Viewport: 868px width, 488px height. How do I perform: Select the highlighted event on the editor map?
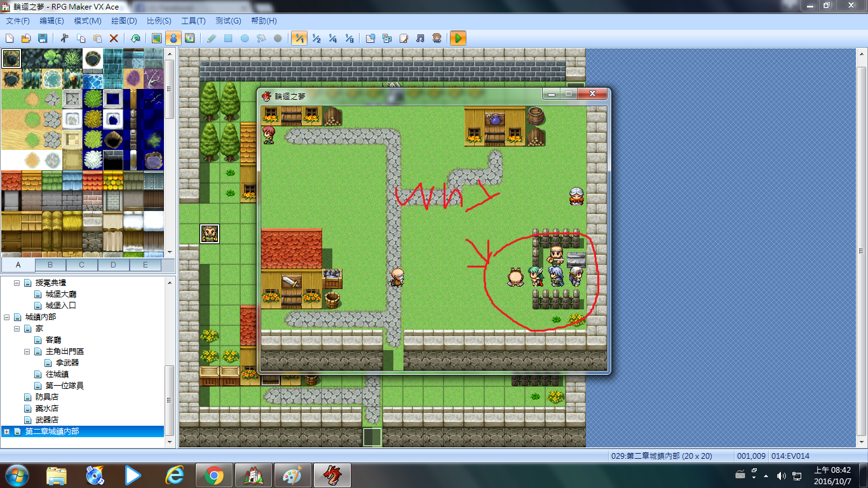click(210, 234)
